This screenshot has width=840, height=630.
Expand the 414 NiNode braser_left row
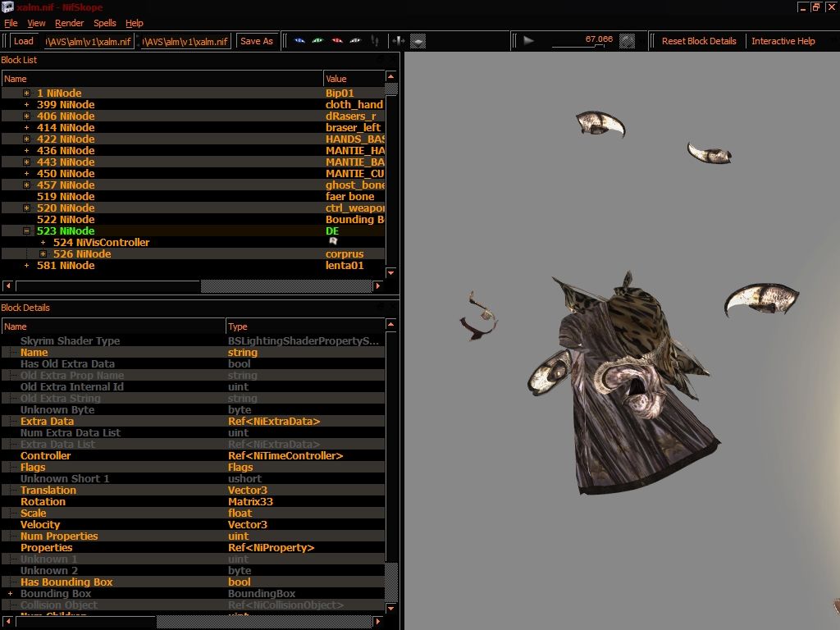(x=26, y=127)
